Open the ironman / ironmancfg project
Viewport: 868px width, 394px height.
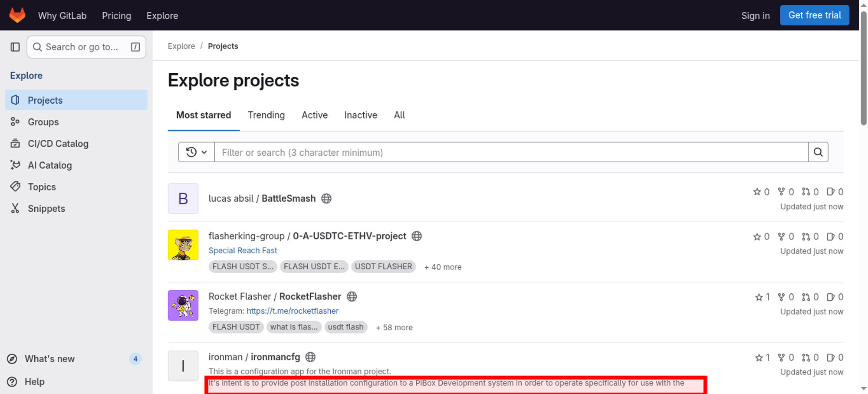point(254,357)
